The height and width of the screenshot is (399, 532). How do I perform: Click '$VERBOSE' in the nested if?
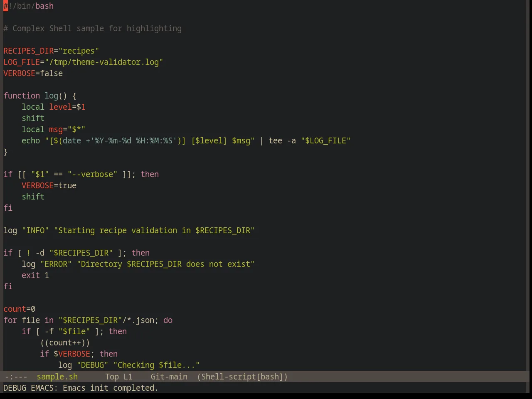(x=72, y=354)
